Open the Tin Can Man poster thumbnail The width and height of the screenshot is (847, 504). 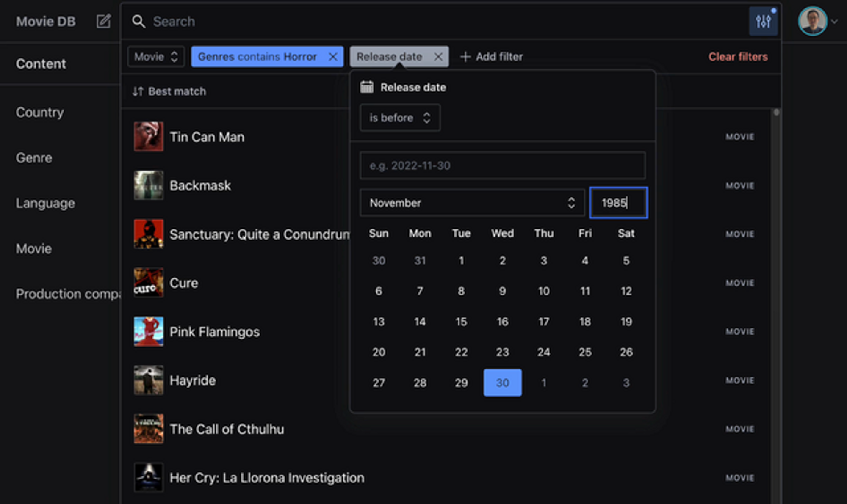(x=148, y=137)
